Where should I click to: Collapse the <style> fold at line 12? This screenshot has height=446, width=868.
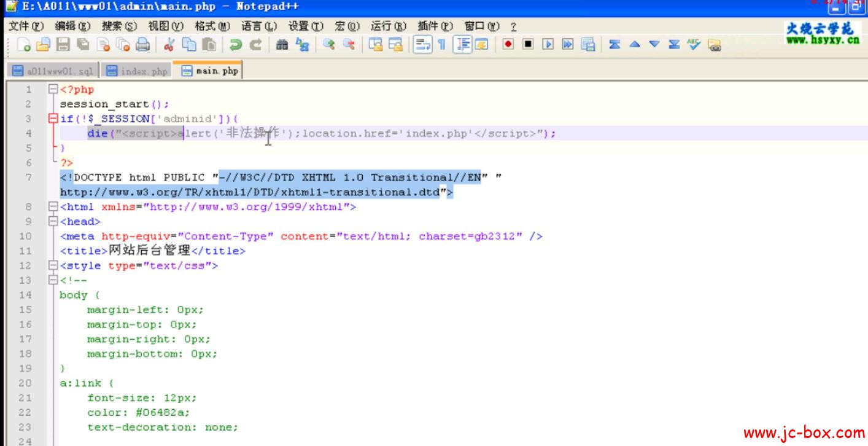(53, 266)
